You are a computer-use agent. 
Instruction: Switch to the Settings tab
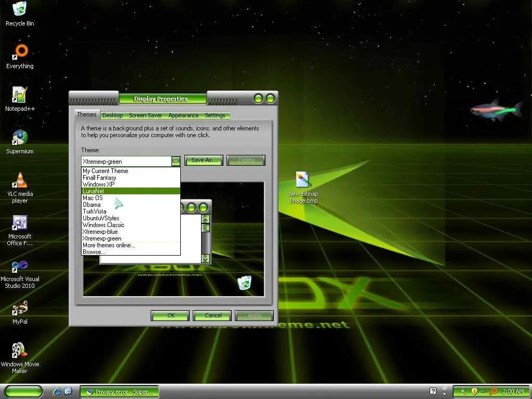[215, 115]
